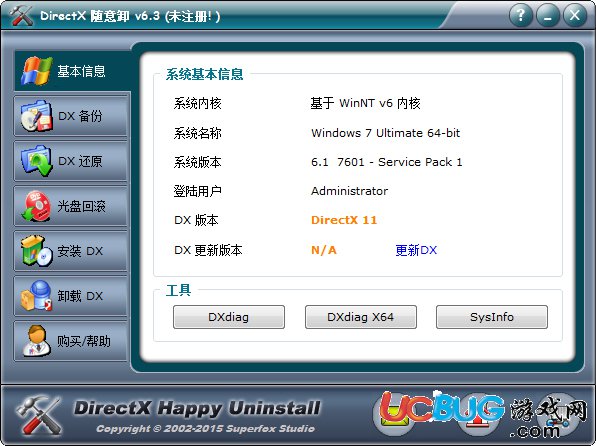The width and height of the screenshot is (596, 446).
Task: Click the DX 更新版本 label
Action: click(x=208, y=250)
